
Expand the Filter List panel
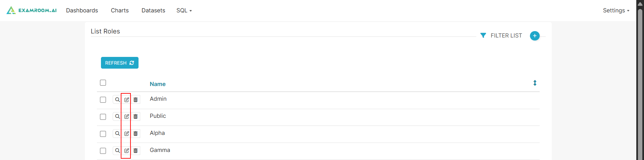(501, 35)
